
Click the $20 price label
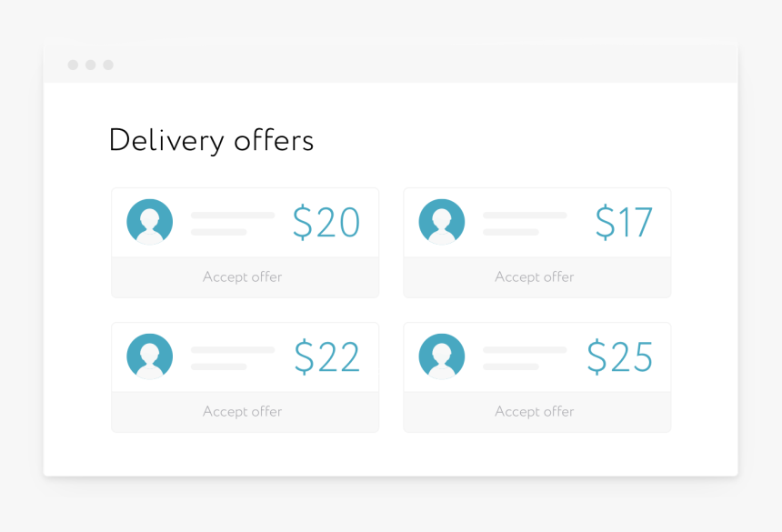pyautogui.click(x=326, y=223)
